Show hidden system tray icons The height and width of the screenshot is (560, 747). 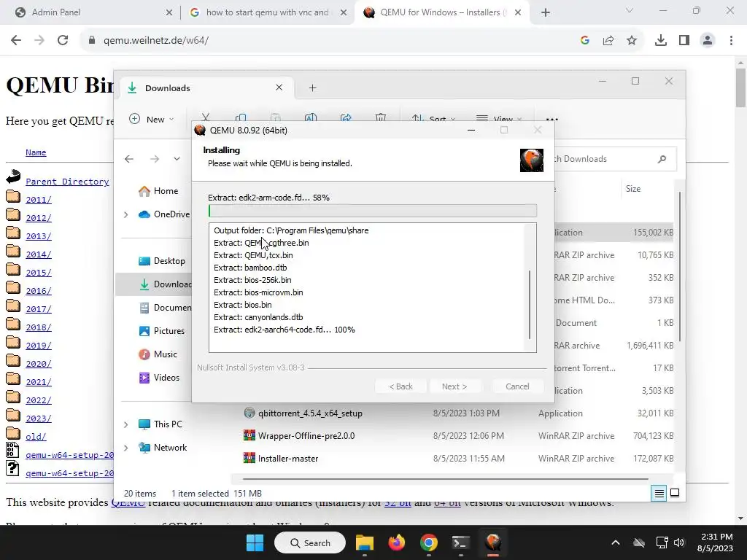[x=616, y=542]
